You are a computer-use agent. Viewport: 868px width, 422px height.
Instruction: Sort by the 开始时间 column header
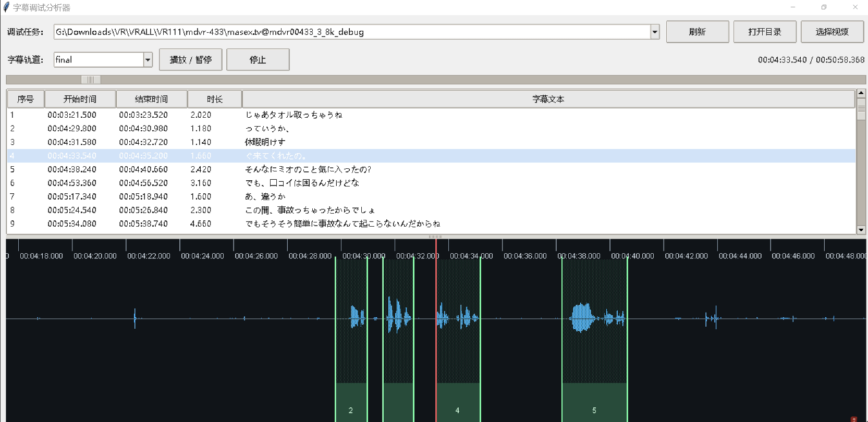[80, 99]
